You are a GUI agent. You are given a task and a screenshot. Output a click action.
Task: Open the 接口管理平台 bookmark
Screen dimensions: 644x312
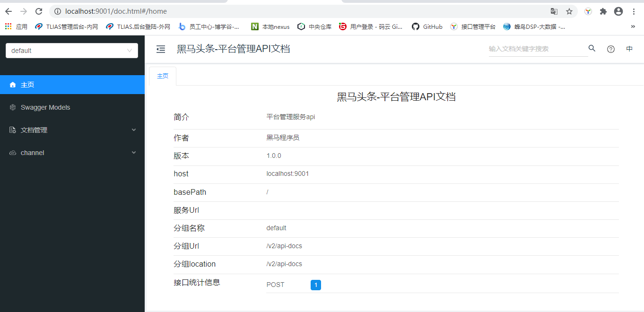coord(473,27)
